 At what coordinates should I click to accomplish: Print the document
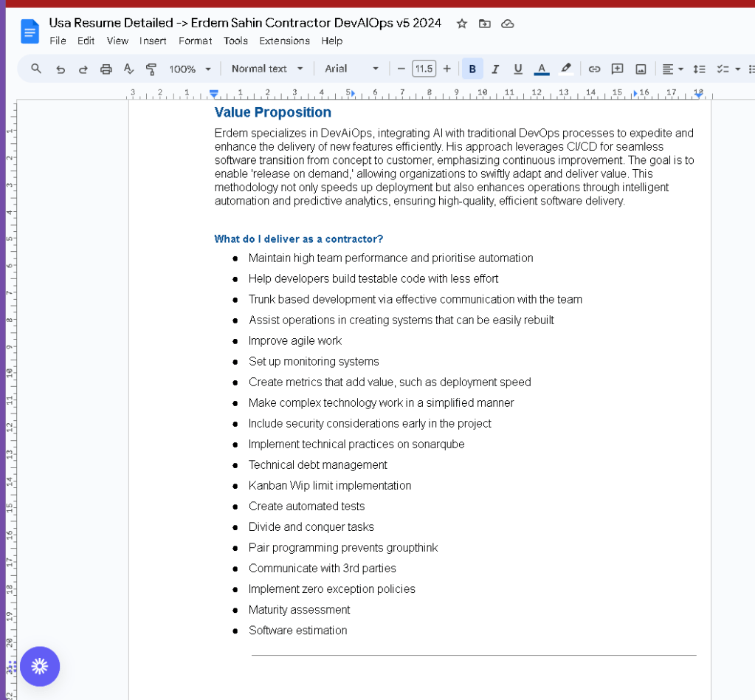(x=106, y=69)
